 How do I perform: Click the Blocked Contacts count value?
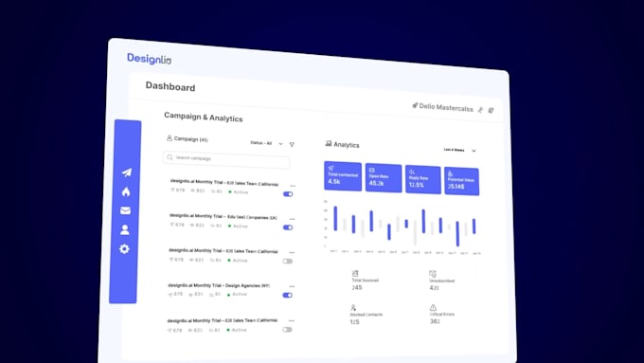[x=354, y=322]
